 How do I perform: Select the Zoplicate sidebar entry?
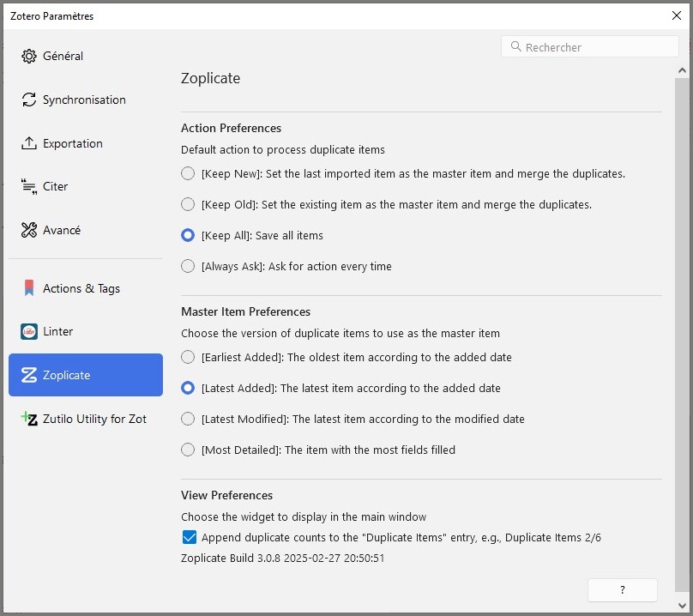(86, 375)
